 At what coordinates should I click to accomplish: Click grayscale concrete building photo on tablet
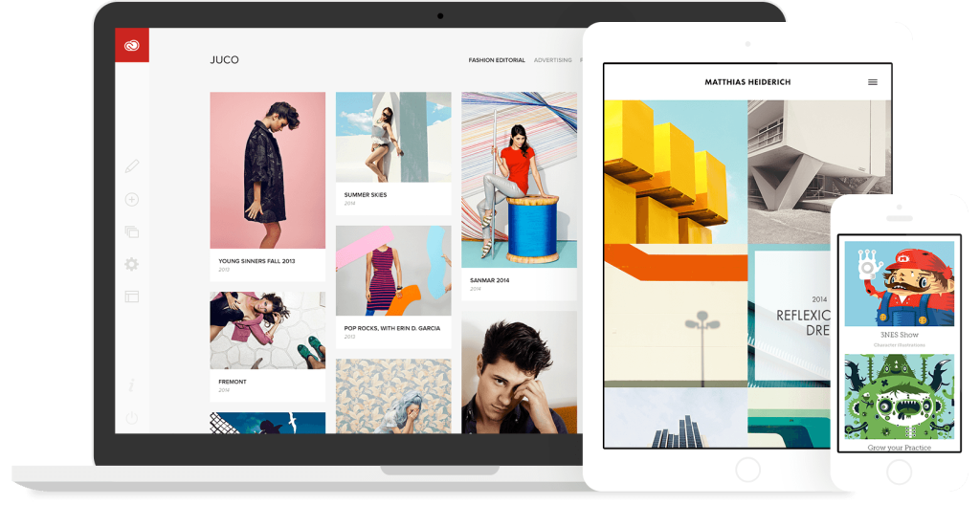click(819, 172)
